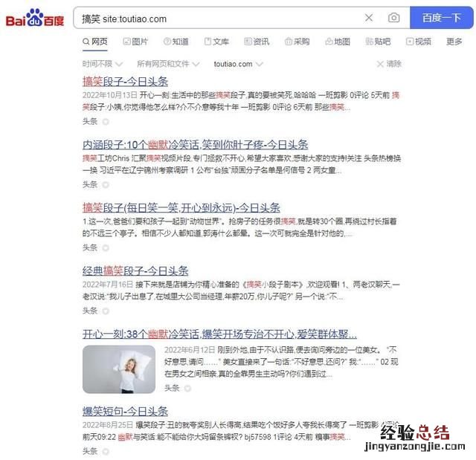Open the 文库 tab
Viewport: 476px width, 460px height.
point(216,42)
